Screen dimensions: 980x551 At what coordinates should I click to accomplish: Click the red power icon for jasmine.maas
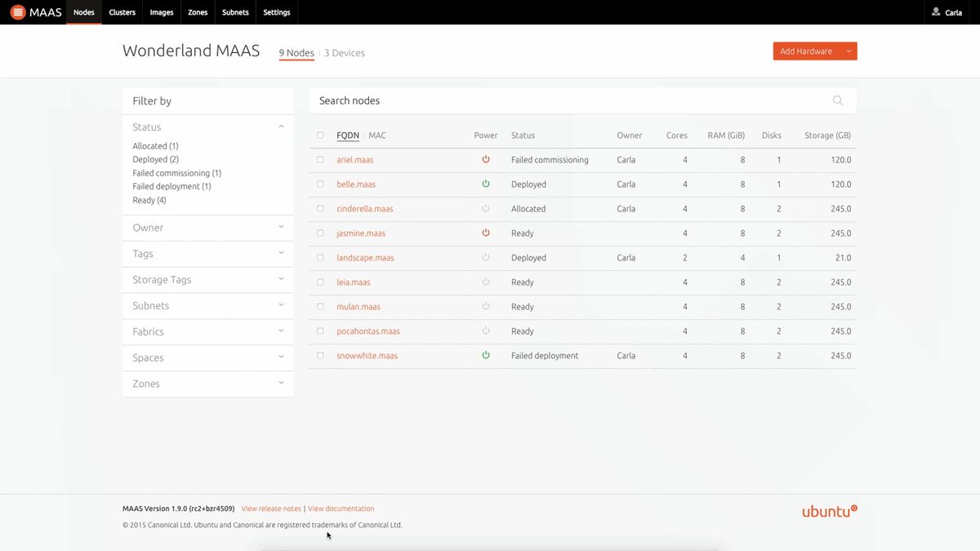(x=486, y=233)
